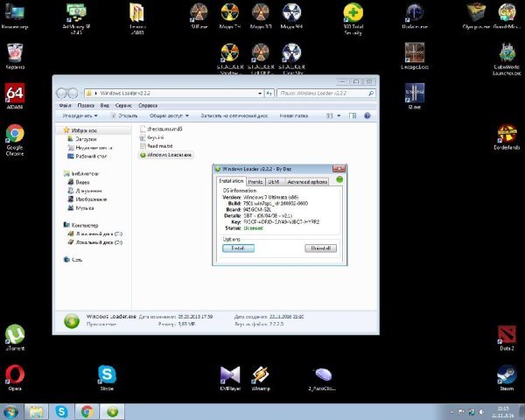Open the Organize dropdown menu in Explorer
Screen dimensions: 525x420
pyautogui.click(x=80, y=115)
